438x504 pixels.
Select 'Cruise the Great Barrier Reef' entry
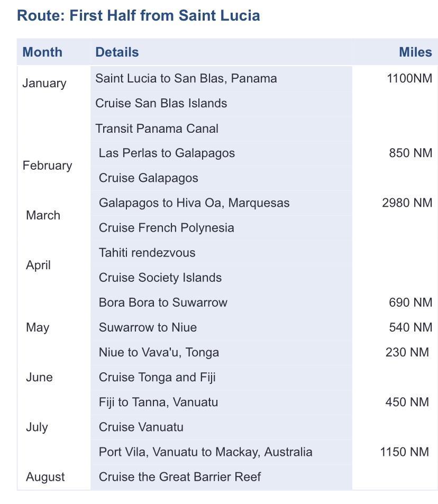tap(180, 477)
